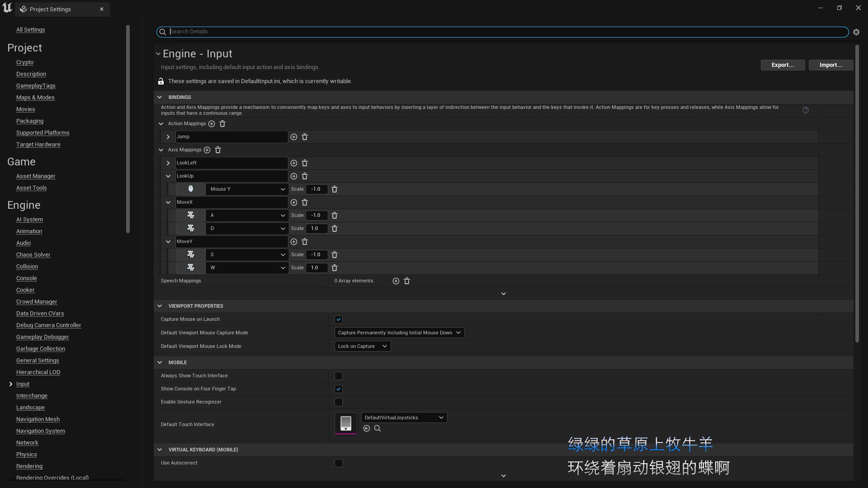Expand the Jump action mapping
The width and height of the screenshot is (868, 488).
point(168,137)
